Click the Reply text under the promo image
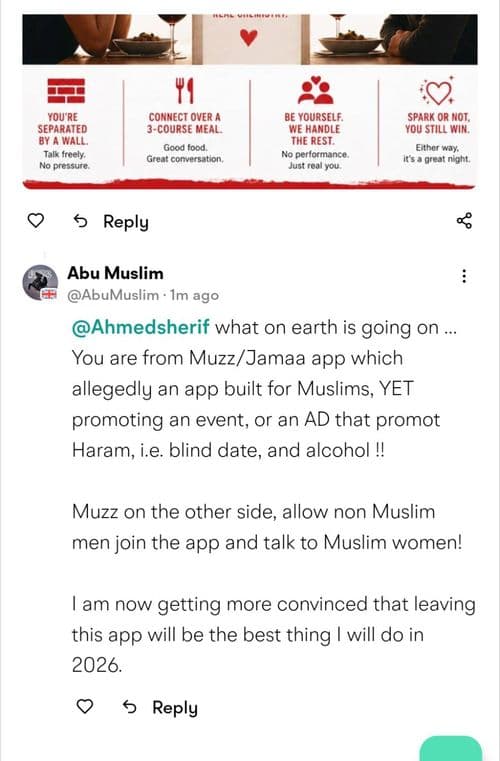Image resolution: width=500 pixels, height=761 pixels. (126, 221)
